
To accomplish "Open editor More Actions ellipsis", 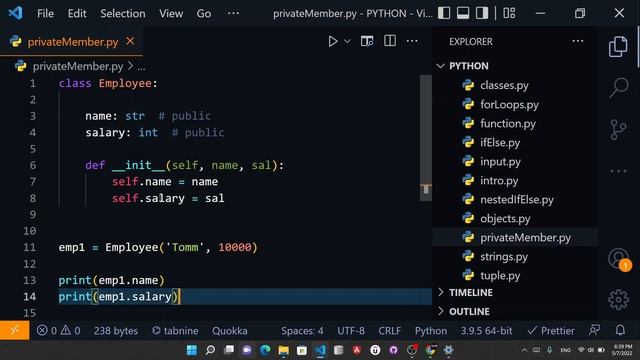I will pos(412,41).
